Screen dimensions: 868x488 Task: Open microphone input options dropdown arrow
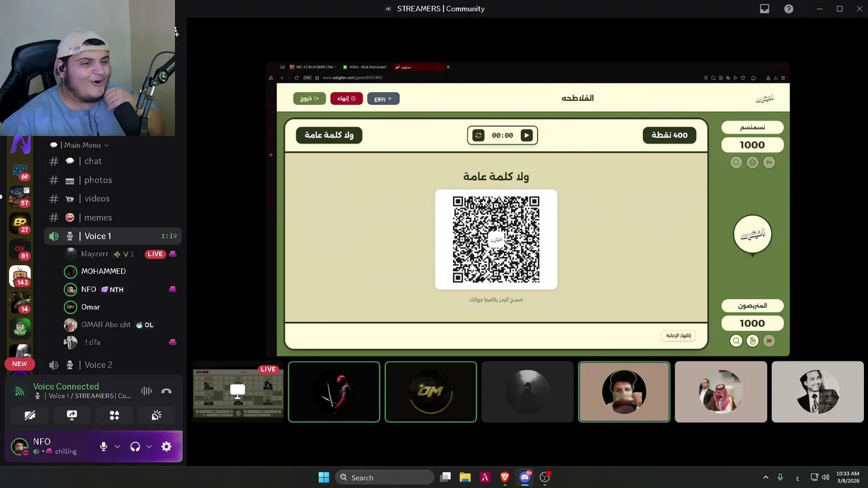click(x=117, y=447)
